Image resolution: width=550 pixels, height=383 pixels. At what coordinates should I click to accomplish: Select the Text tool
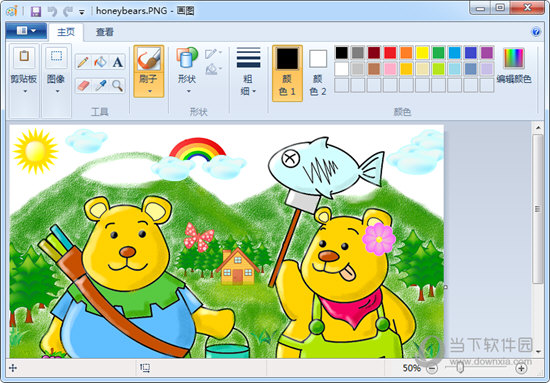coord(118,62)
